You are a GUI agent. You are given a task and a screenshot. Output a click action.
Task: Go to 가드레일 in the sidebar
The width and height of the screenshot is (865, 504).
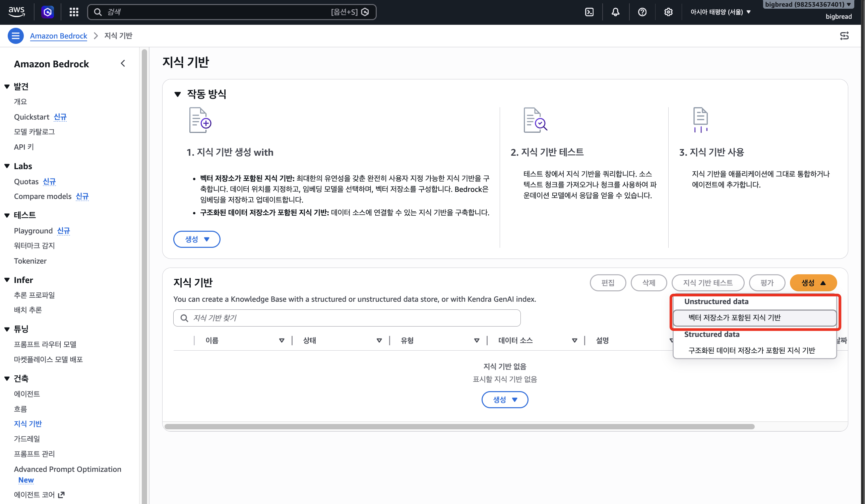coord(27,438)
